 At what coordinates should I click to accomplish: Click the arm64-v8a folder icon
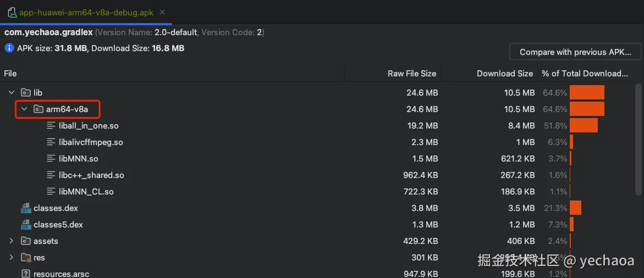(38, 109)
